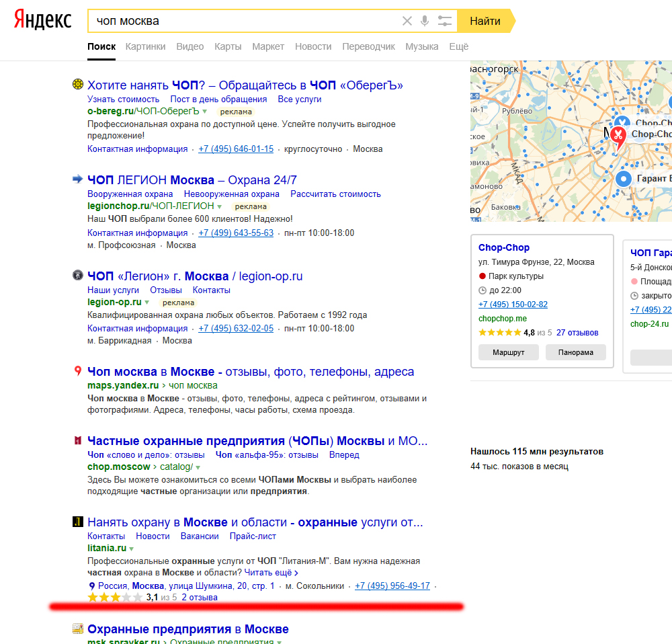Viewport: 672px width, 644px height.
Task: Click the five-star rating in Chop-Chop card
Action: click(x=500, y=333)
